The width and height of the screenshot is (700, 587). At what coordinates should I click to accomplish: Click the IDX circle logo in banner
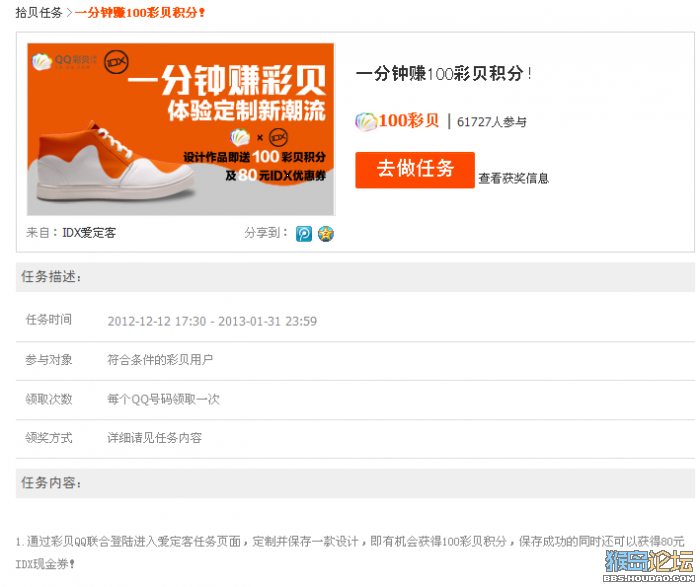(116, 62)
